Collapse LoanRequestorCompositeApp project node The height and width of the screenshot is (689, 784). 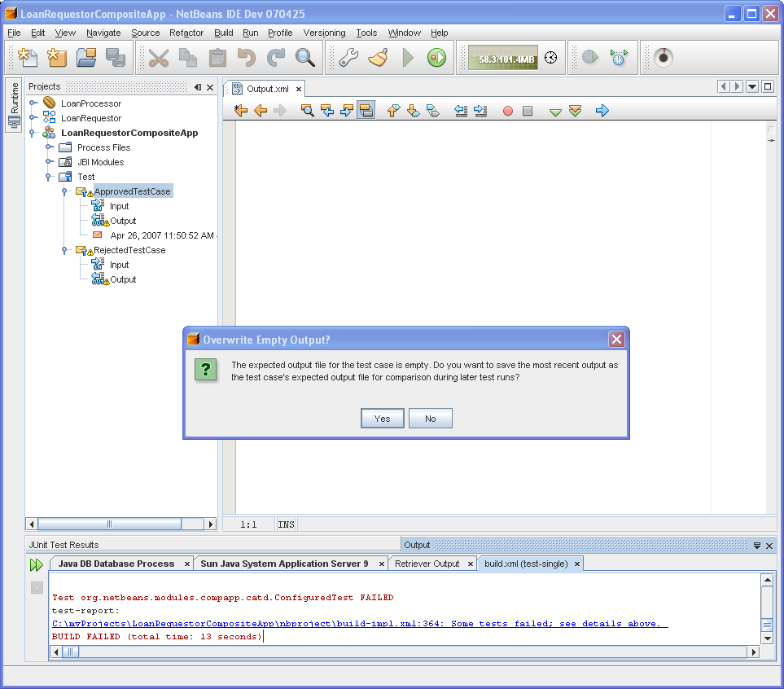(32, 133)
